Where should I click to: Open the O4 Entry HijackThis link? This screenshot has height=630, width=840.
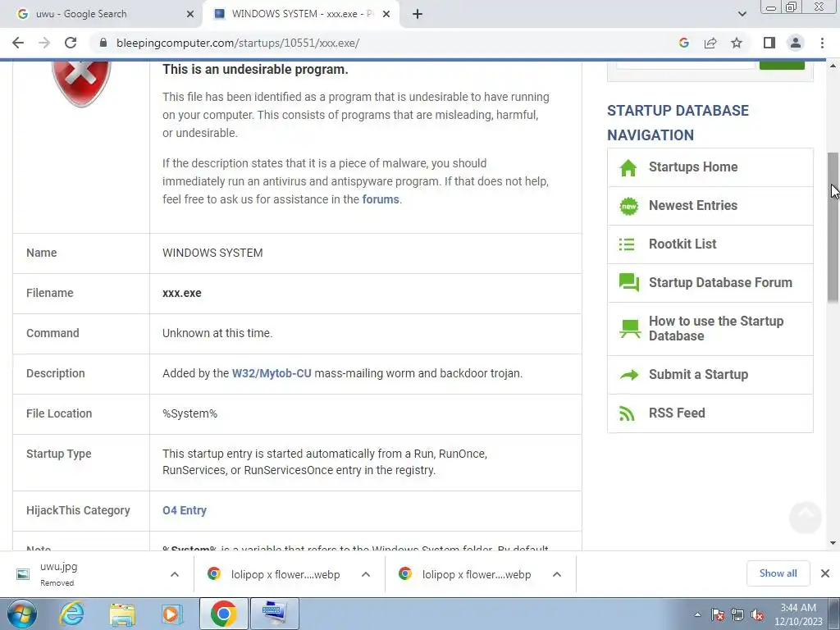click(x=185, y=510)
